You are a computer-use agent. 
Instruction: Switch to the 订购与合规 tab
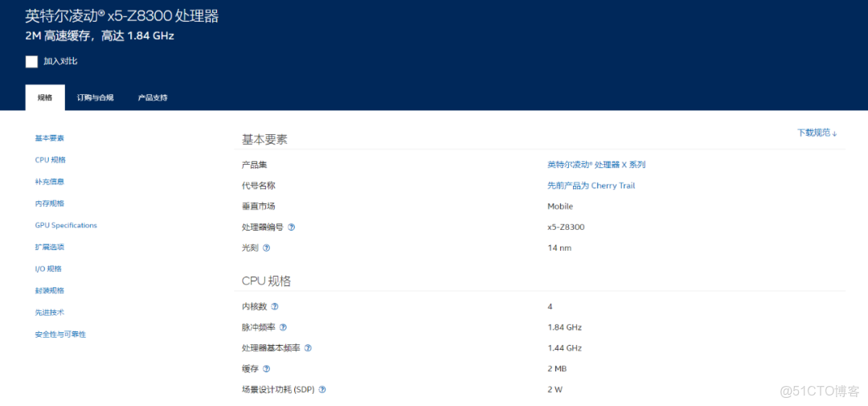pos(95,97)
